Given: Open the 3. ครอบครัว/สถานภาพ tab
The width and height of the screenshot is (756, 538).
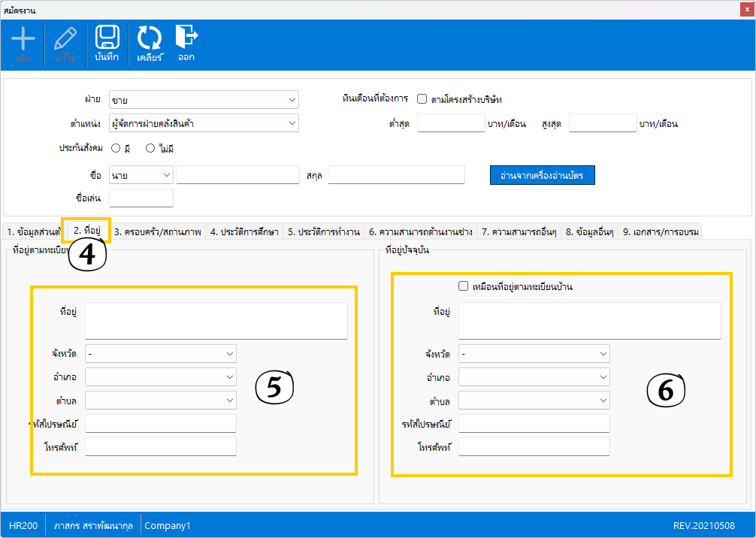Looking at the screenshot, I should pyautogui.click(x=157, y=232).
